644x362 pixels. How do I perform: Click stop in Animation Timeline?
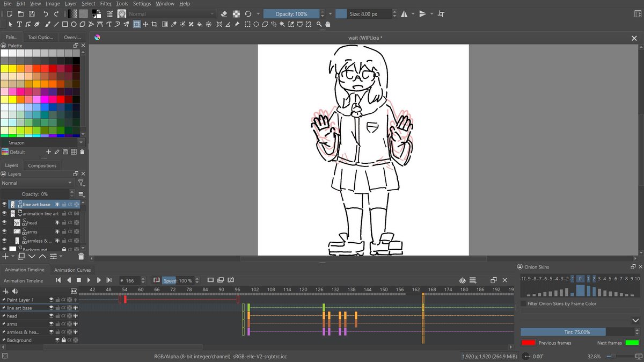78,280
